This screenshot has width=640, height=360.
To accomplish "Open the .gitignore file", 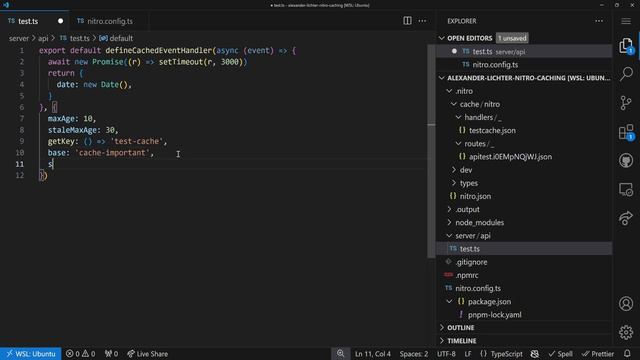I will coord(524,262).
